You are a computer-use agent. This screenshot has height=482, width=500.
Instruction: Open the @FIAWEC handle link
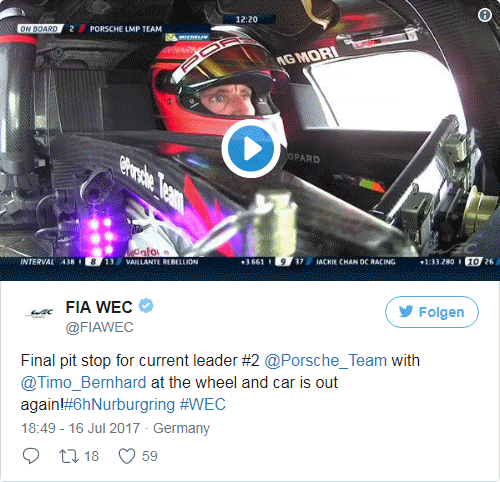(99, 327)
